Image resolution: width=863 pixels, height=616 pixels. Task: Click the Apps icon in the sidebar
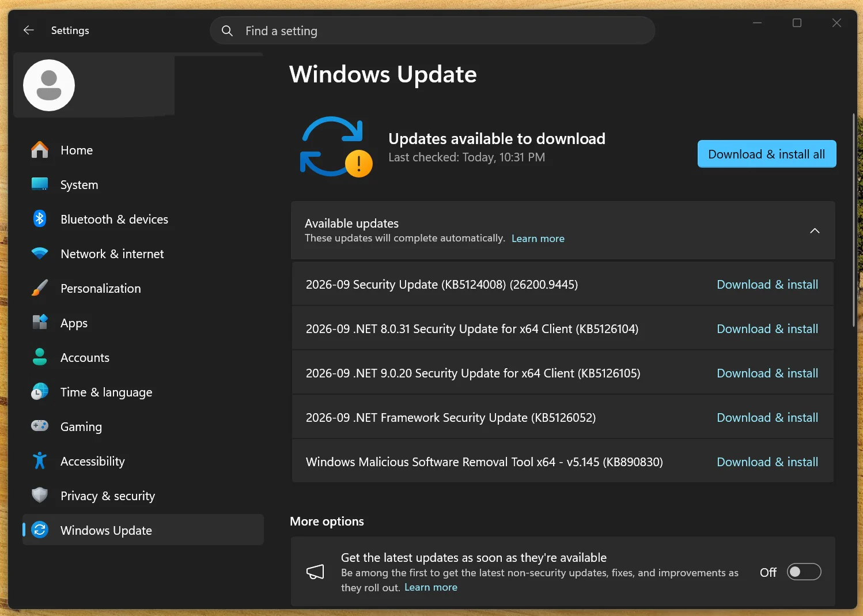coord(40,323)
